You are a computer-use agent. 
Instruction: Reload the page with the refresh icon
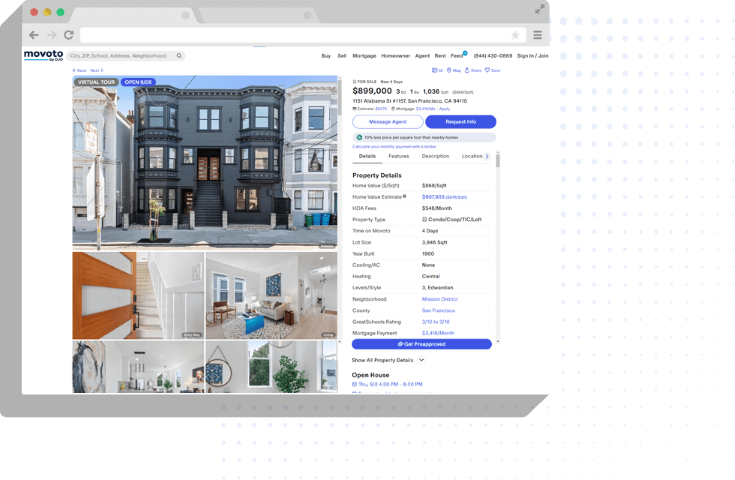tap(69, 35)
